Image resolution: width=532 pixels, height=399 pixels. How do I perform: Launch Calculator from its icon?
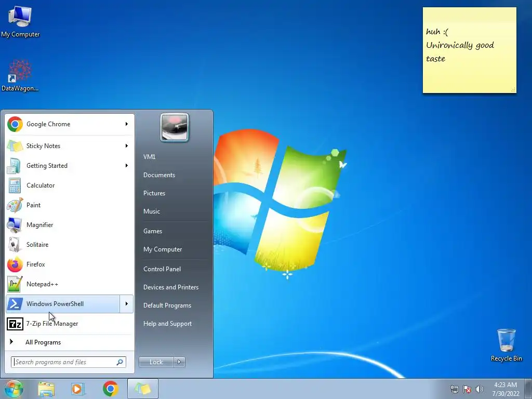(x=15, y=185)
